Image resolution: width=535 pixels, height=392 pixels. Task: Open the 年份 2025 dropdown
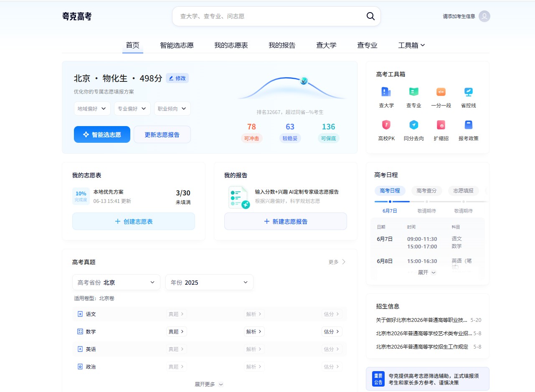[x=209, y=282]
